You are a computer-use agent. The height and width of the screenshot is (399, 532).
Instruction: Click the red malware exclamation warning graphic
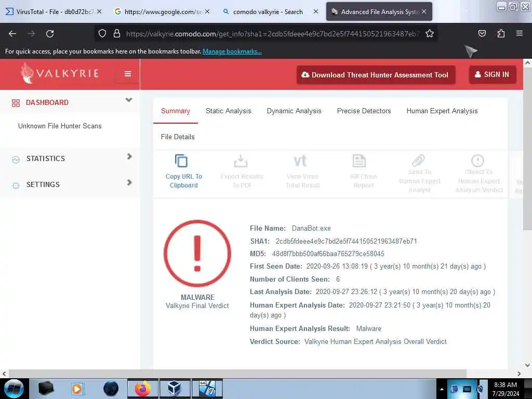coord(197,254)
